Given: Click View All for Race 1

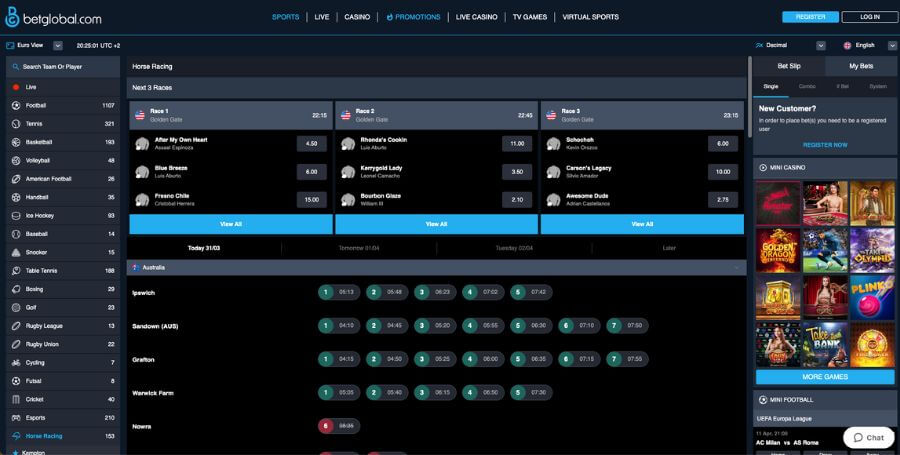Looking at the screenshot, I should click(231, 224).
